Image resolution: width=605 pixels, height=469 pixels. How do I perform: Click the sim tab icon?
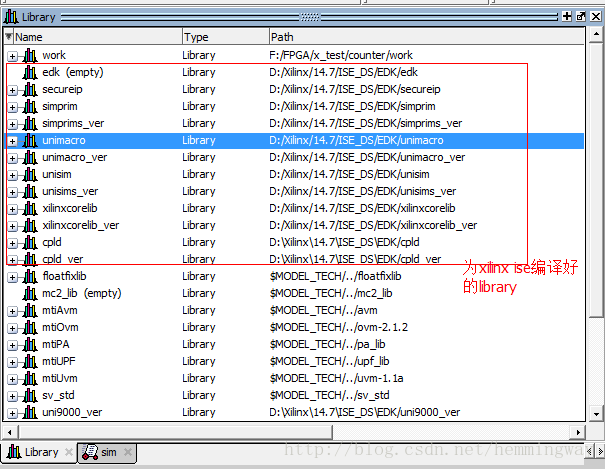pos(90,452)
